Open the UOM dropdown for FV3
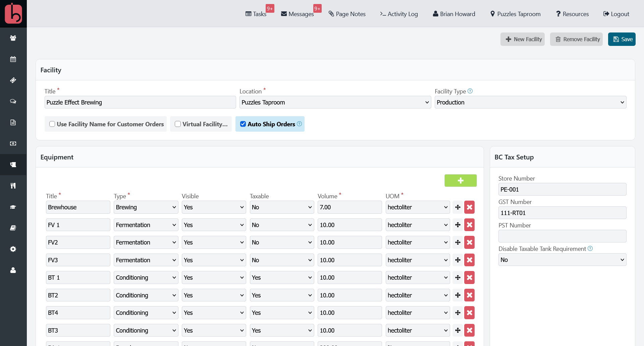This screenshot has width=644, height=346. [418, 260]
